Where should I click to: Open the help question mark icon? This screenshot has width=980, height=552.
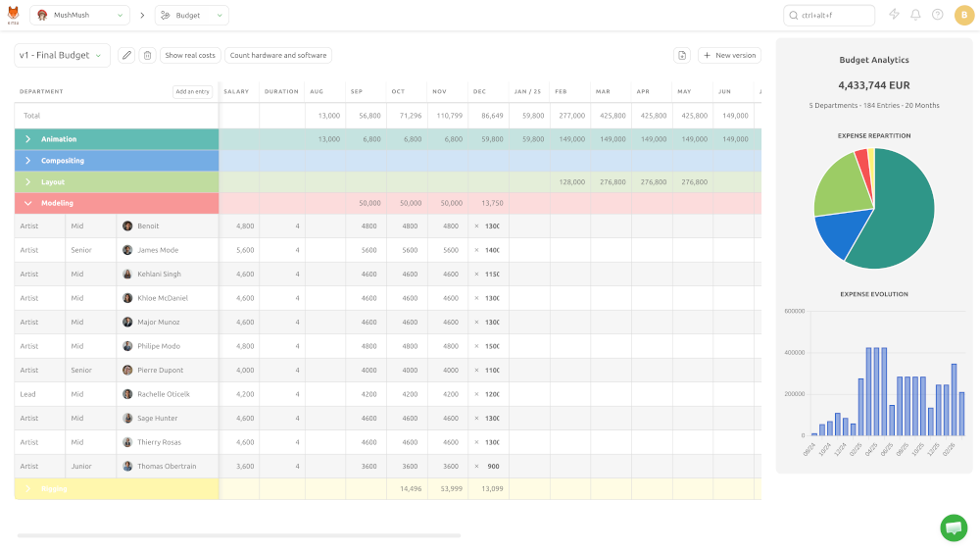[x=938, y=15]
